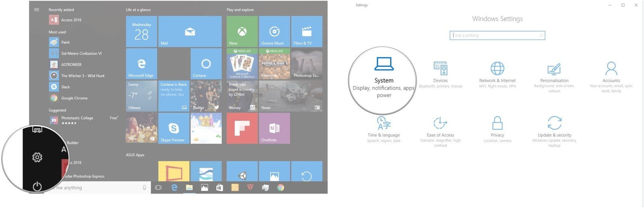The width and height of the screenshot is (644, 208).
Task: Open the OneNote tile
Action: pos(275,128)
